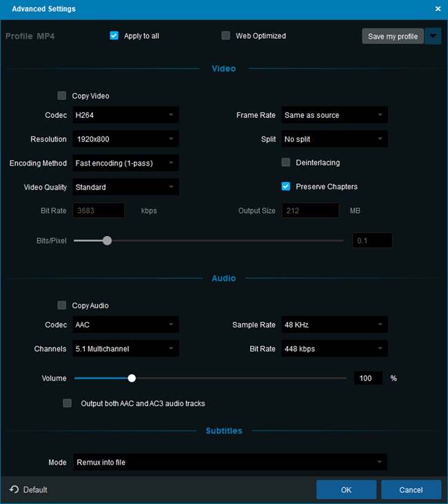Click the Volume slider handle
Viewport: 448px width, 504px height.
click(132, 378)
